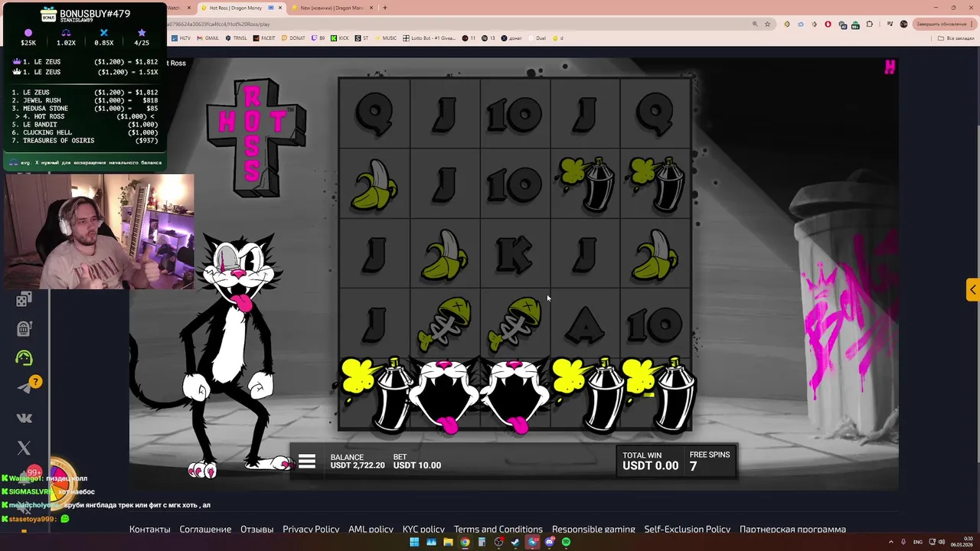The height and width of the screenshot is (551, 980).
Task: Open the KYC policy footer link
Action: pos(423,529)
